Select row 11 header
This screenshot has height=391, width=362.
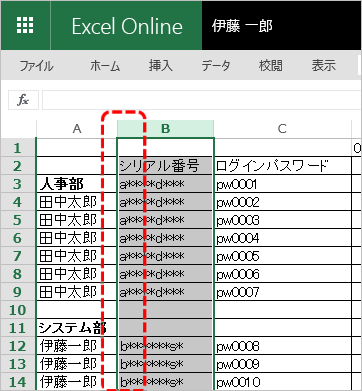[18, 328]
